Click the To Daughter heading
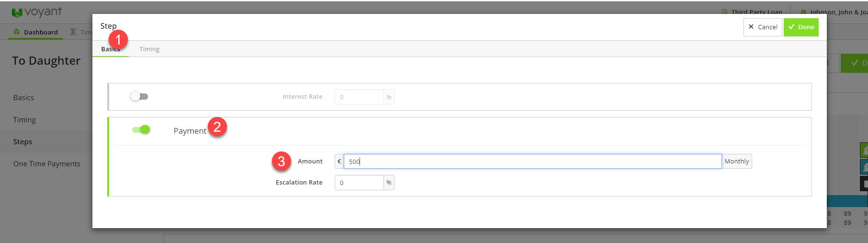 click(x=46, y=61)
